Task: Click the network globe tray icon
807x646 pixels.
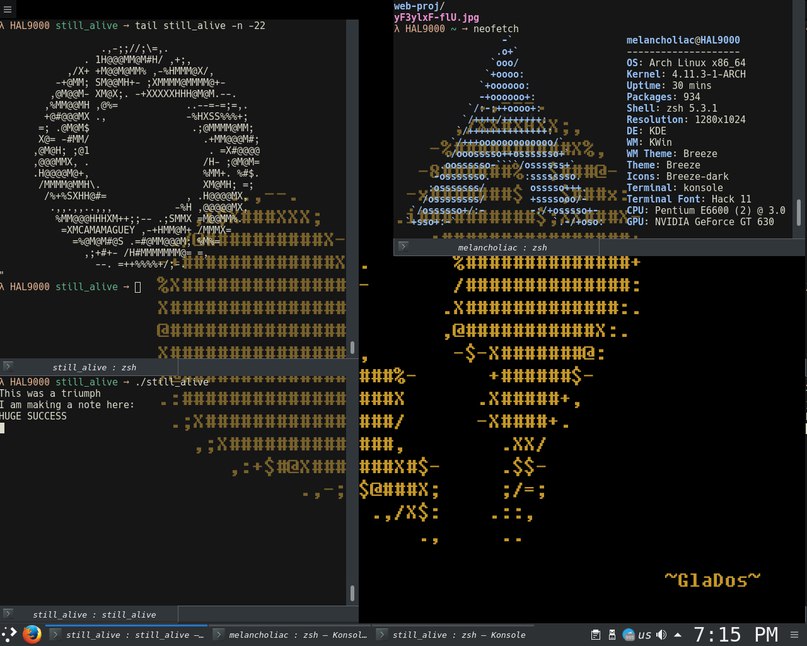Action: coord(628,635)
